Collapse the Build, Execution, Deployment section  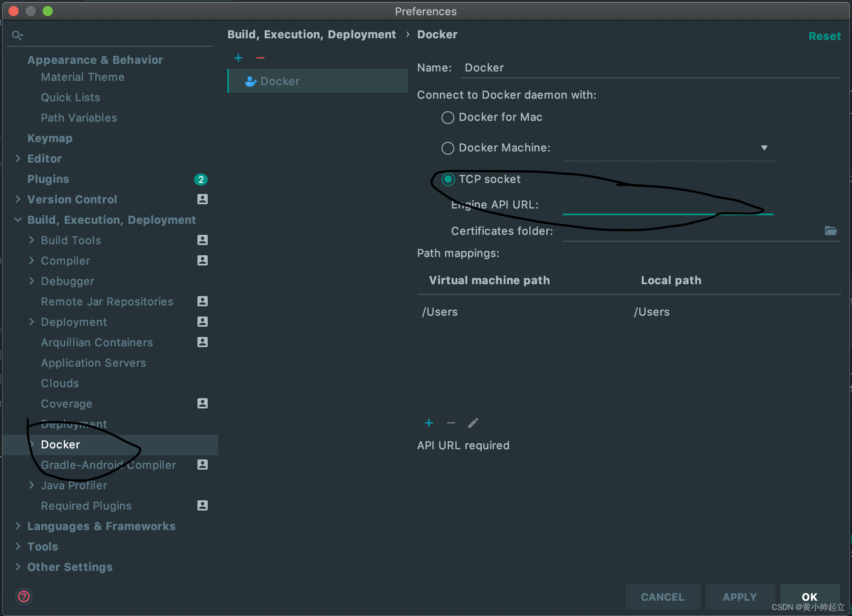coord(18,220)
